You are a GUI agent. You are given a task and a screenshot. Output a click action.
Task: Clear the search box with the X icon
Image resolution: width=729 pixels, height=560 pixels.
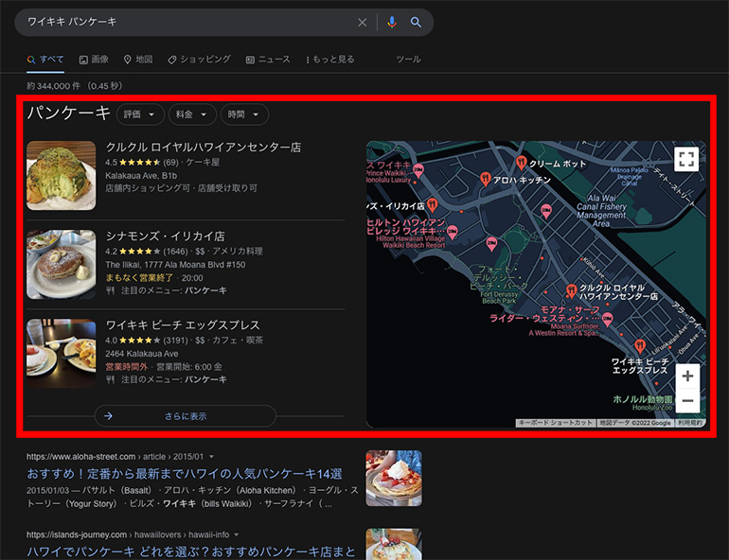tap(363, 23)
